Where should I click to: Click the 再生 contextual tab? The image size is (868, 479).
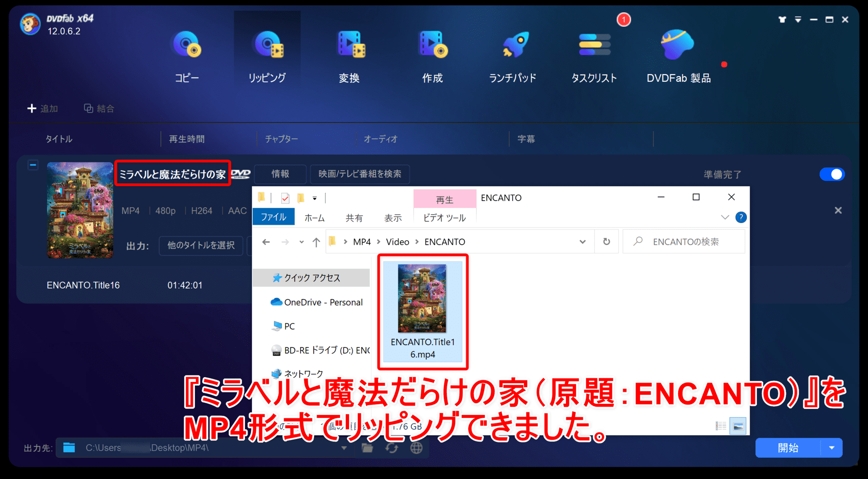click(x=444, y=199)
